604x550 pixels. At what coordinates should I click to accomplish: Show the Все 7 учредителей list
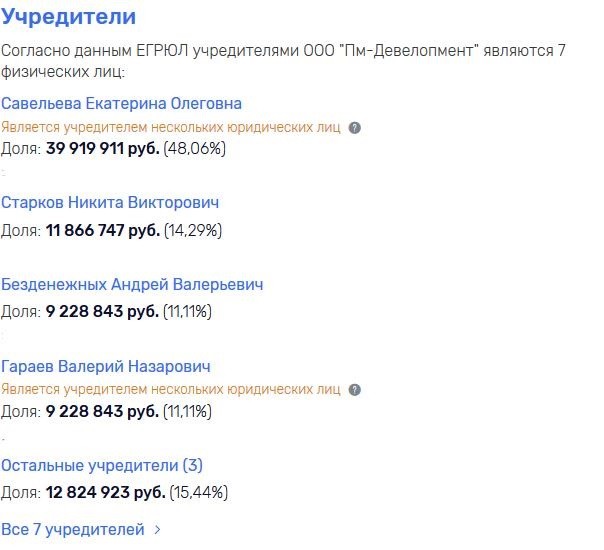click(x=73, y=529)
